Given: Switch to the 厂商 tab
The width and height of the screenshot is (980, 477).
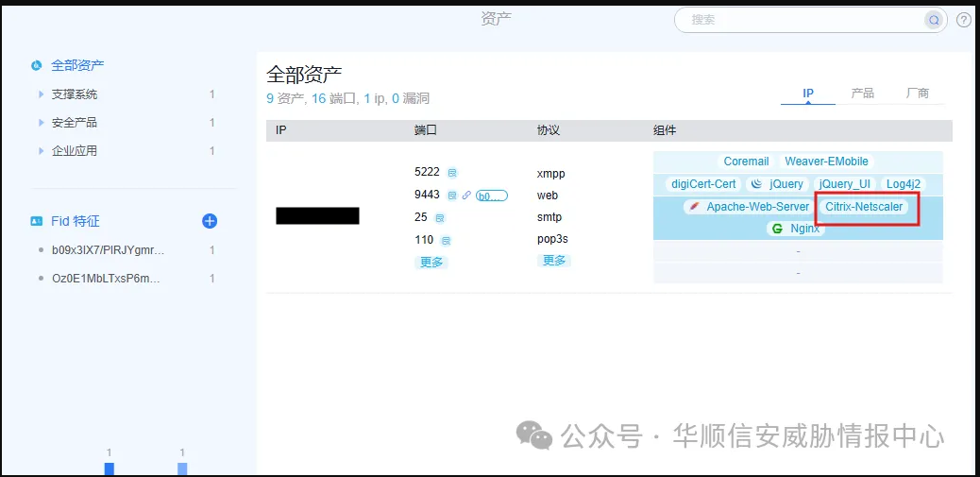Looking at the screenshot, I should pyautogui.click(x=918, y=94).
